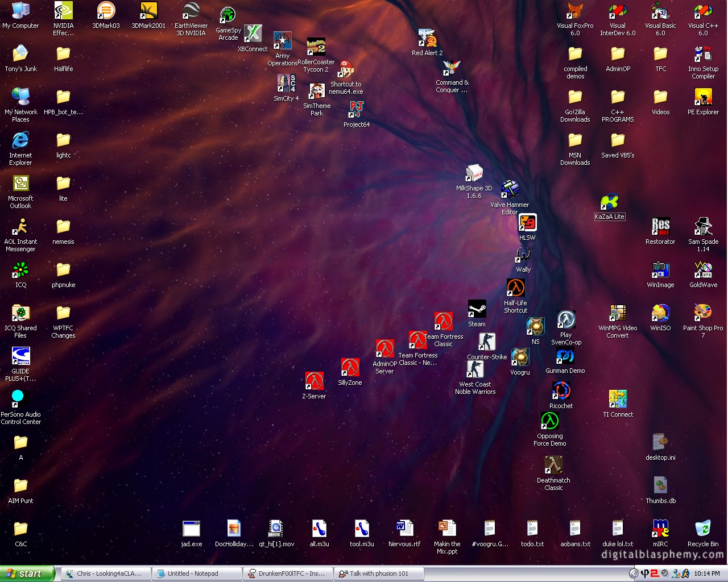The height and width of the screenshot is (582, 728).
Task: Click the Windows start button
Action: click(27, 573)
